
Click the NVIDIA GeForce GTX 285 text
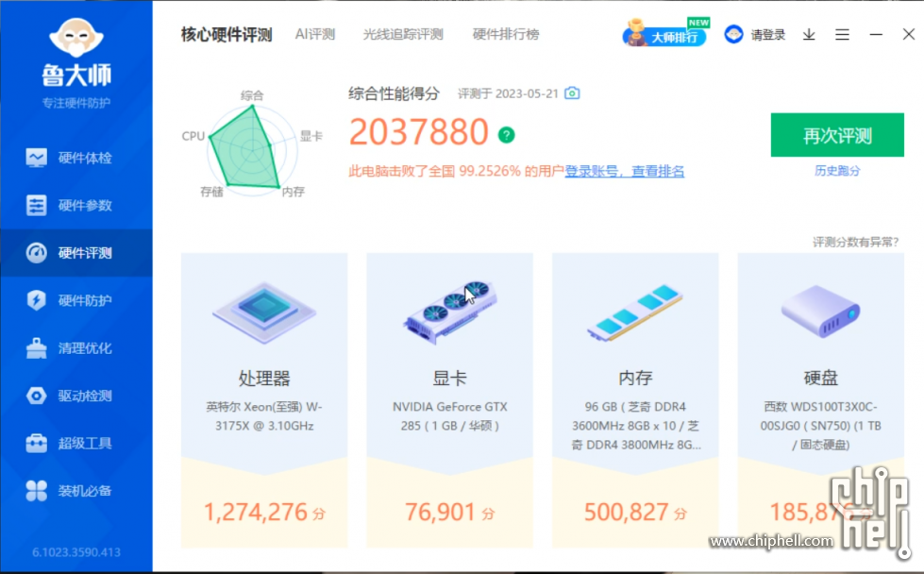point(449,416)
